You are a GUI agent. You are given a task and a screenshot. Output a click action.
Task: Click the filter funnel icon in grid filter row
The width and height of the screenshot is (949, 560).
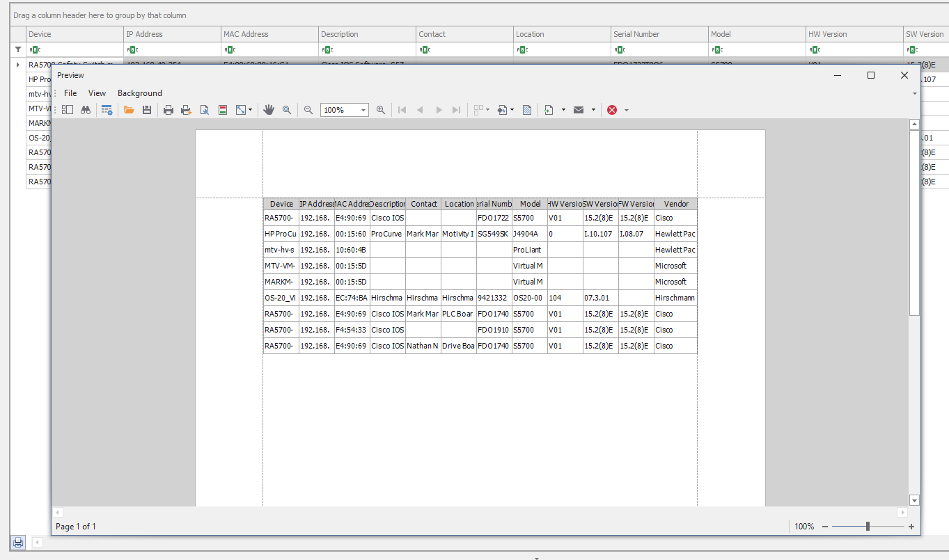[x=18, y=49]
